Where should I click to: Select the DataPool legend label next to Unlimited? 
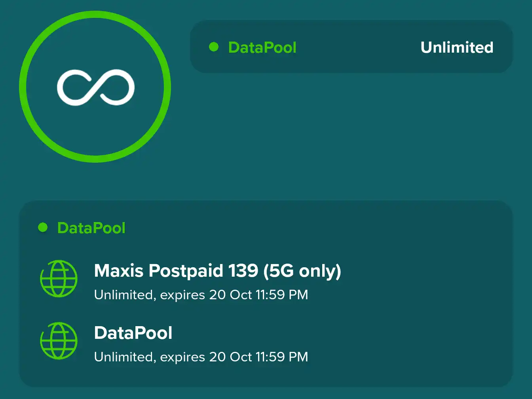pyautogui.click(x=262, y=47)
